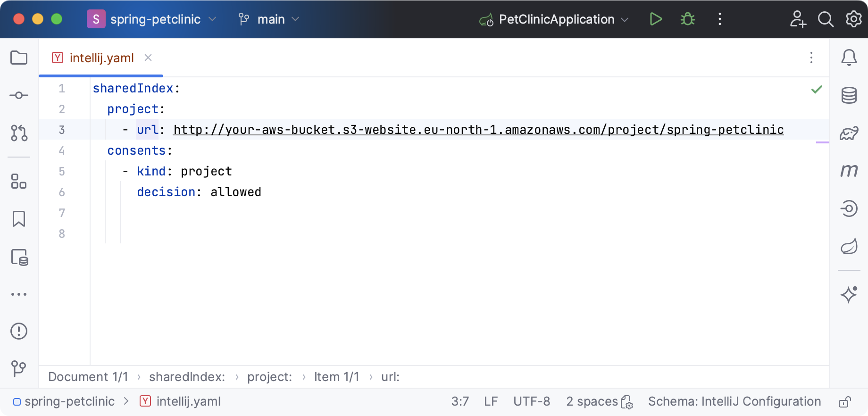868x416 pixels.
Task: Open the Commit tool window
Action: [x=19, y=96]
